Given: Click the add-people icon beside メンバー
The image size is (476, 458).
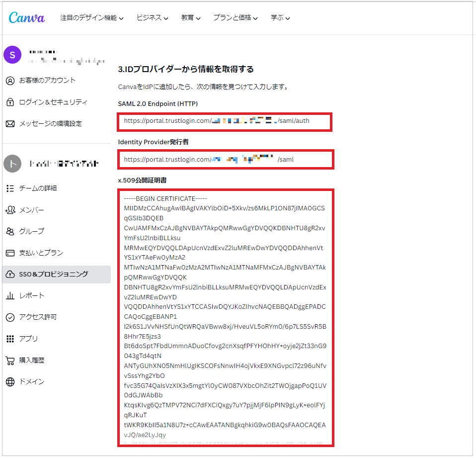Looking at the screenshot, I should tap(10, 210).
